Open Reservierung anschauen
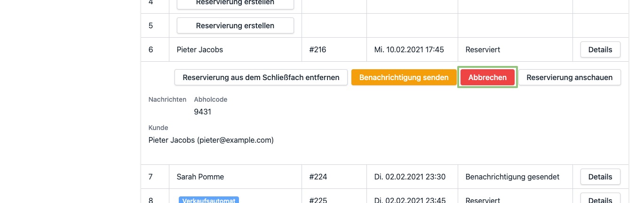The image size is (644, 203). pos(569,77)
